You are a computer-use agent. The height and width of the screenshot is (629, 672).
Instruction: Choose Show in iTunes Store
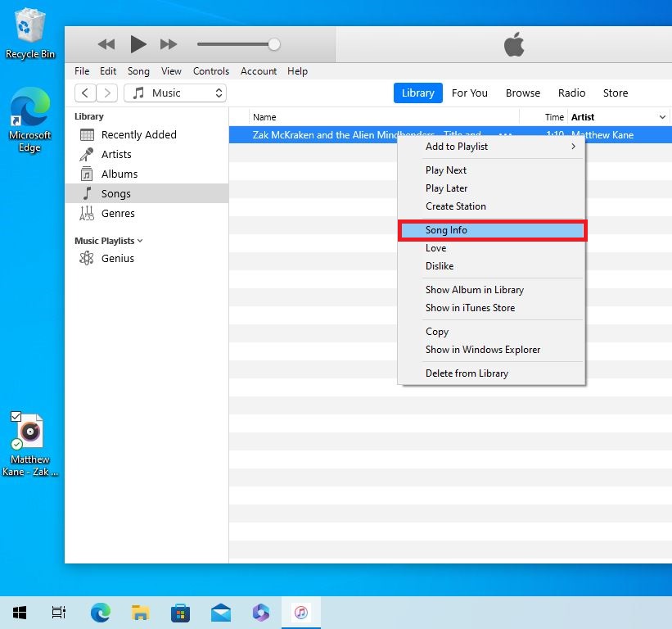(492, 308)
